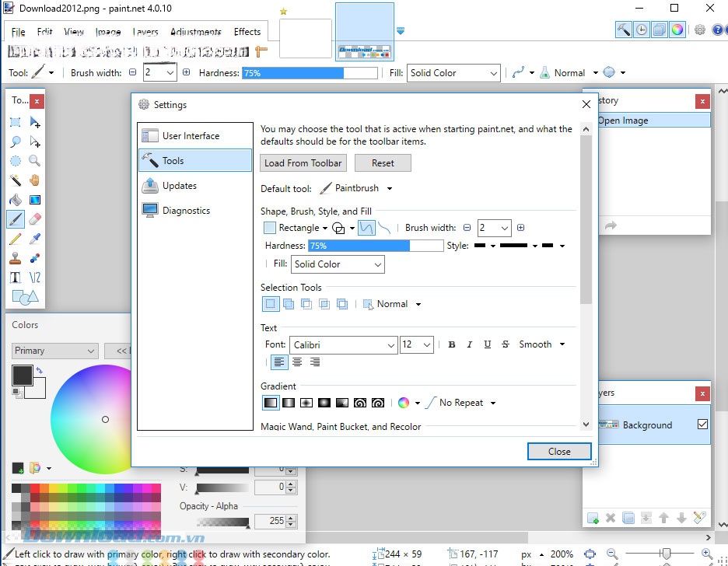Select Open Image history entry

(x=653, y=121)
